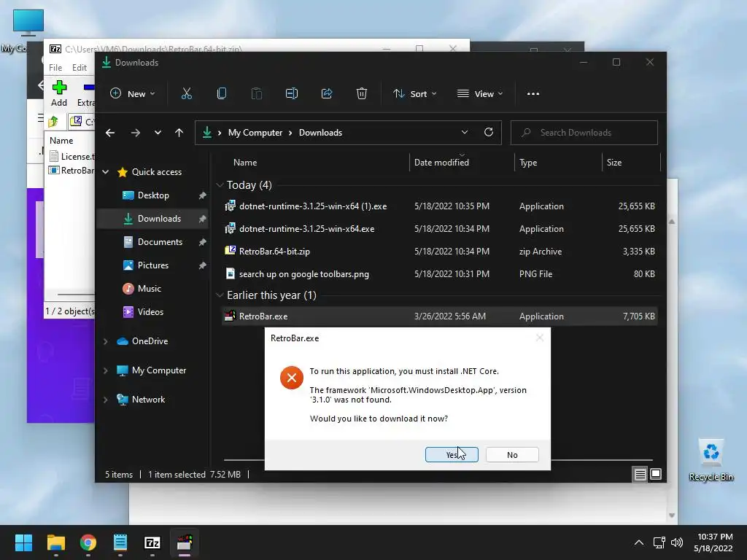The width and height of the screenshot is (747, 560).
Task: Click the network tray icon
Action: point(659,542)
